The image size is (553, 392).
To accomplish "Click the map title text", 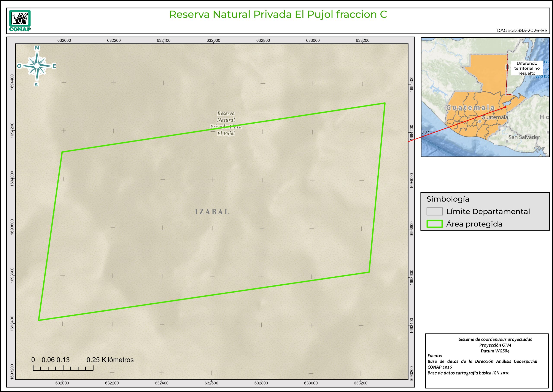I will tap(278, 14).
